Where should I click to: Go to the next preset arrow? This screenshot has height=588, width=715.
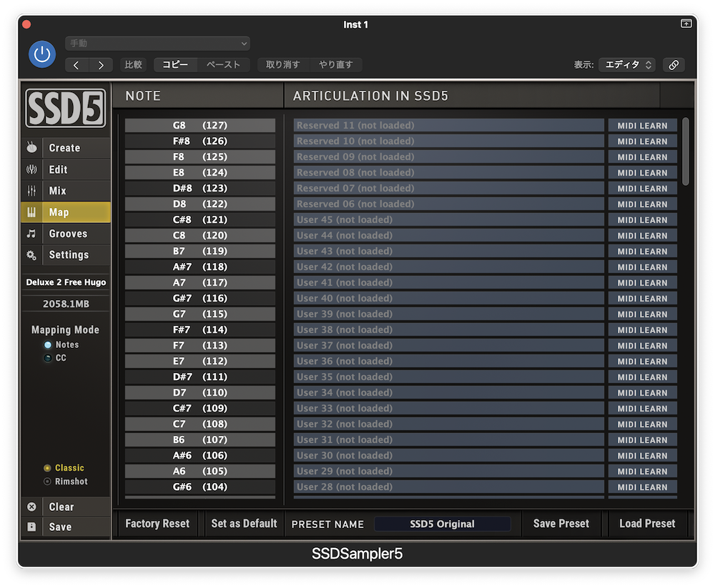point(100,65)
